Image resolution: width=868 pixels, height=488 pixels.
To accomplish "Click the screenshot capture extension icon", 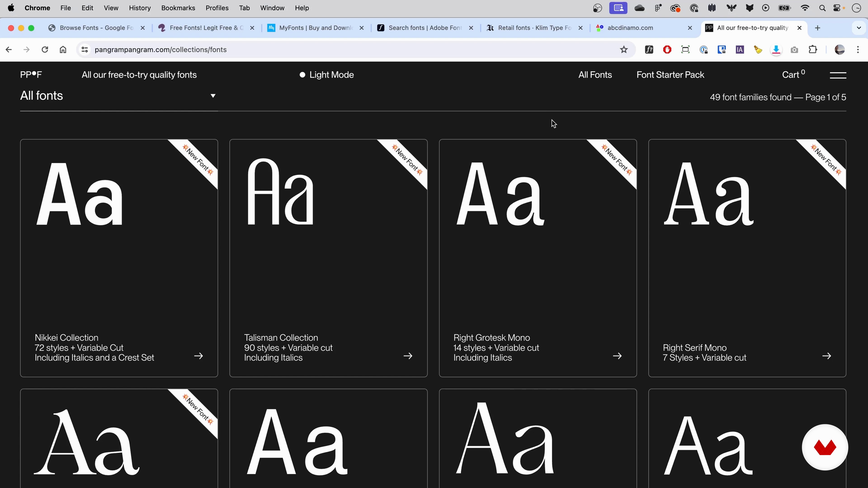I will click(x=685, y=50).
